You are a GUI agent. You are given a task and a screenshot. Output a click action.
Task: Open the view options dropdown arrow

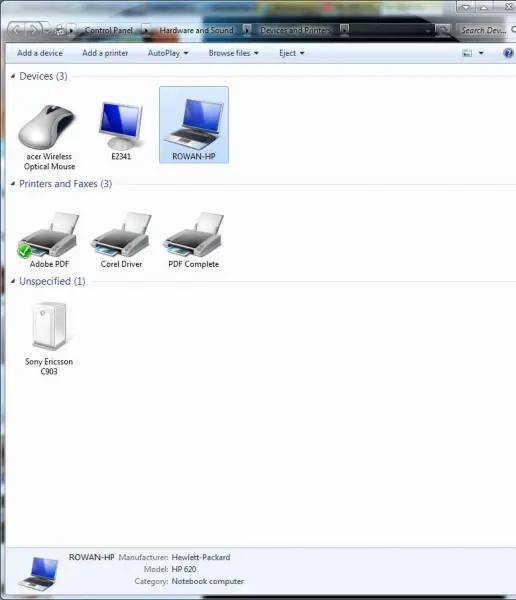click(481, 53)
